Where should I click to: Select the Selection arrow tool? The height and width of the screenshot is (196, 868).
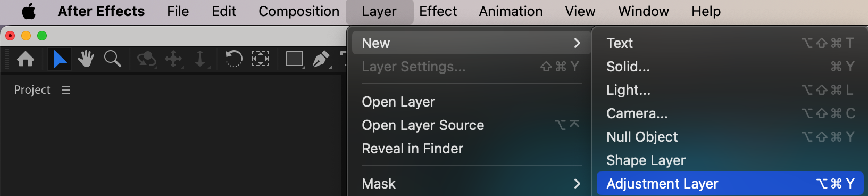(x=60, y=59)
